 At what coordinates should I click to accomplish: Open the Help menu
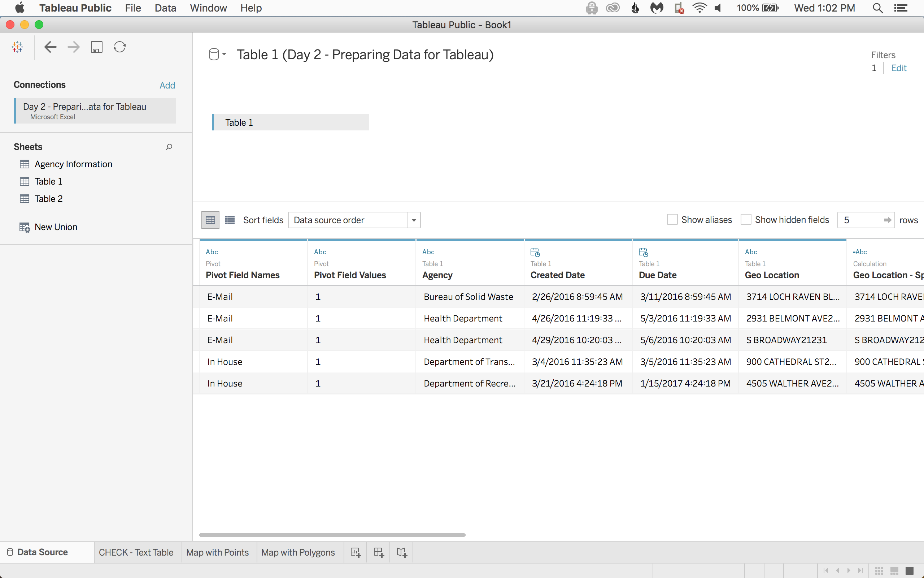point(251,8)
